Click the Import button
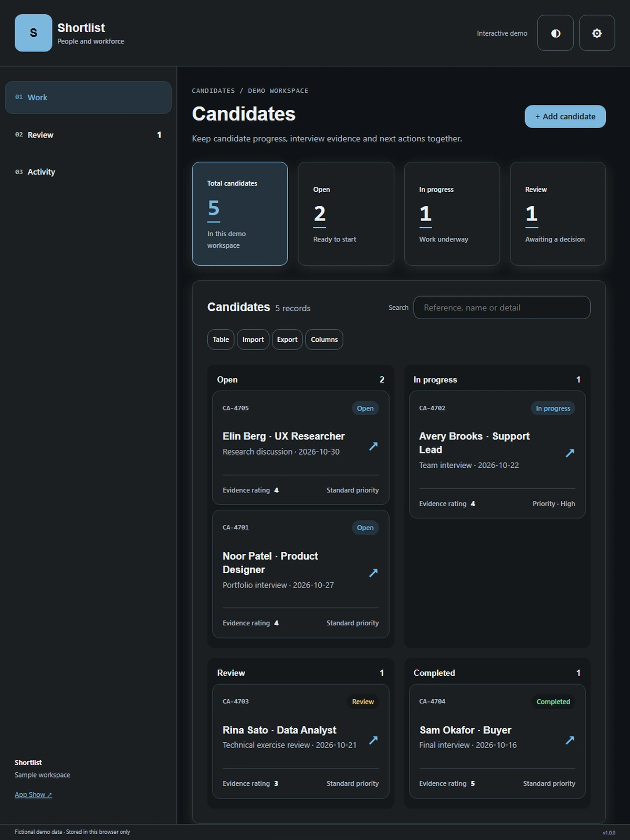This screenshot has width=630, height=840. point(253,340)
